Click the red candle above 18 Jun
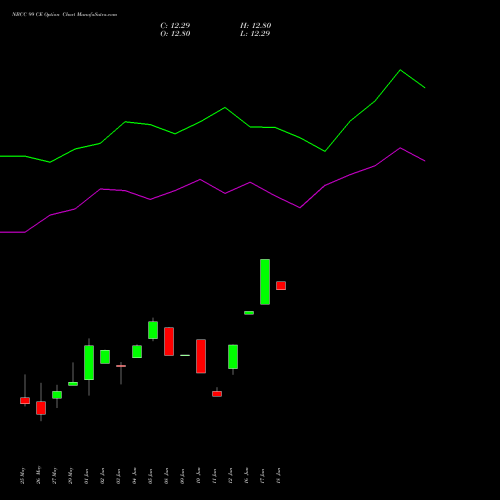The image size is (500, 500). coord(281,286)
